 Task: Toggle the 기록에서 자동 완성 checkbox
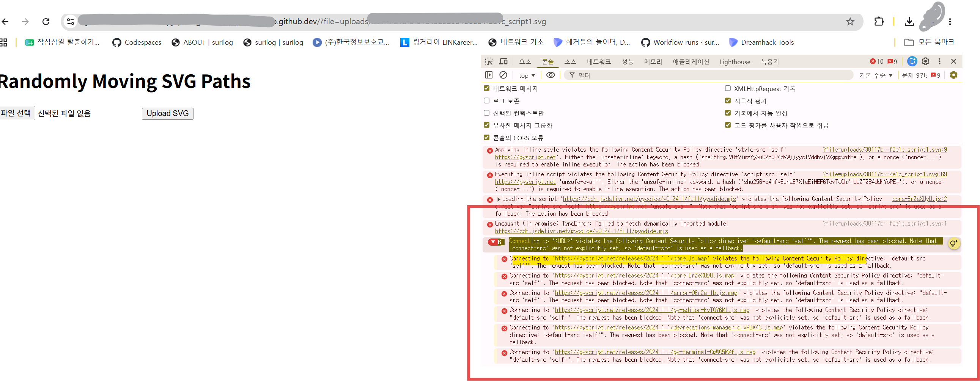pyautogui.click(x=728, y=113)
